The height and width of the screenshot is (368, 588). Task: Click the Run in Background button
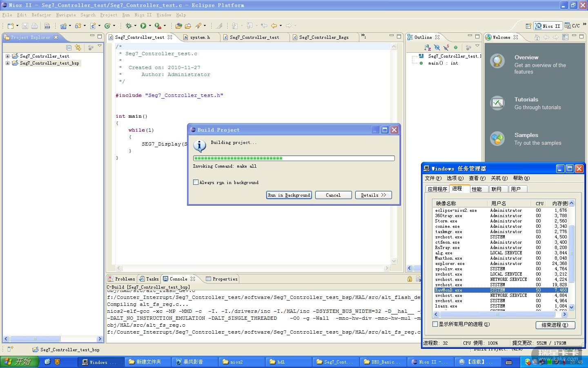pyautogui.click(x=289, y=195)
